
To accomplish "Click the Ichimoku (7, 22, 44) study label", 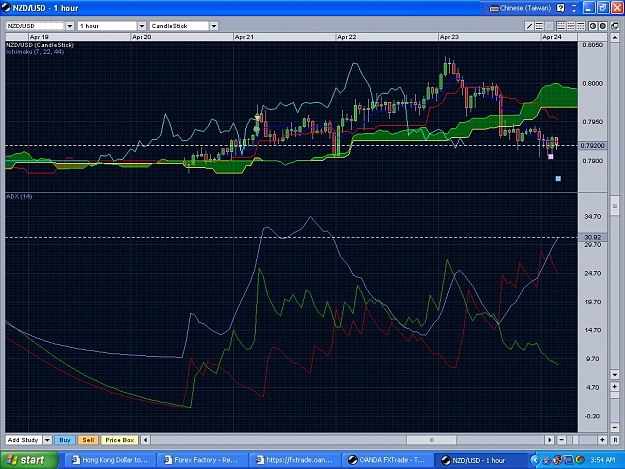I will tap(35, 52).
